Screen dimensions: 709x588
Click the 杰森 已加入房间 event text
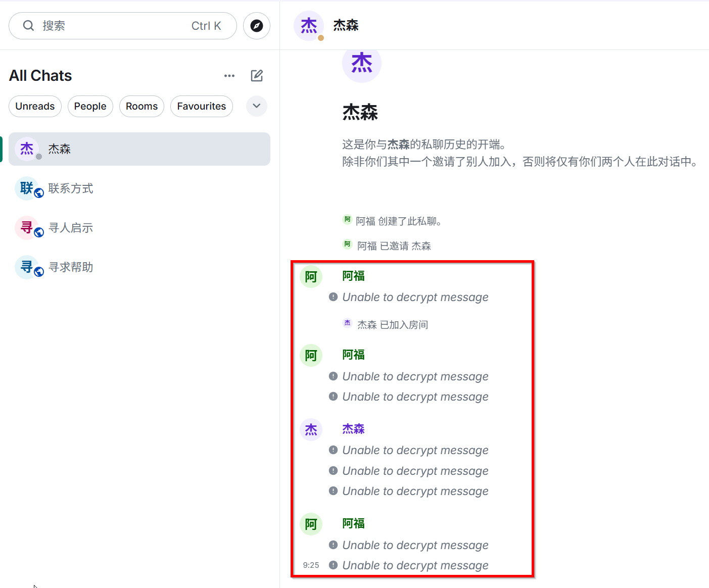click(393, 325)
